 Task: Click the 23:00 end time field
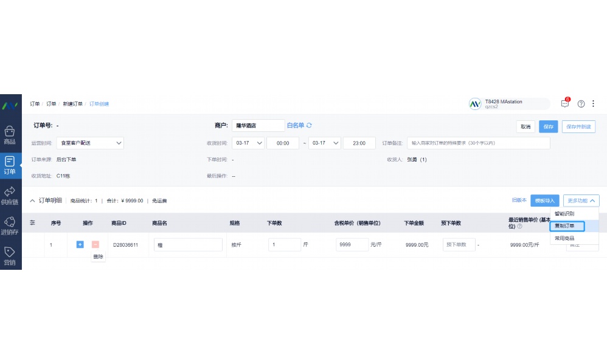click(359, 143)
